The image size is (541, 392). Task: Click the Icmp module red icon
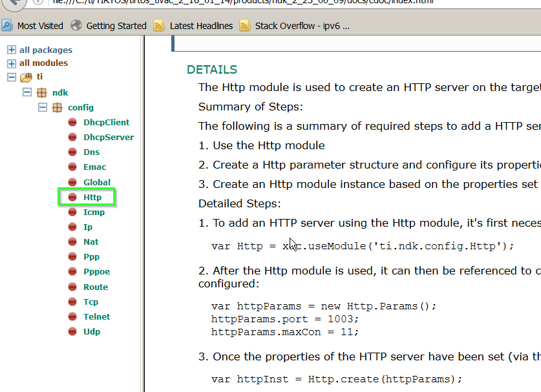coord(72,212)
